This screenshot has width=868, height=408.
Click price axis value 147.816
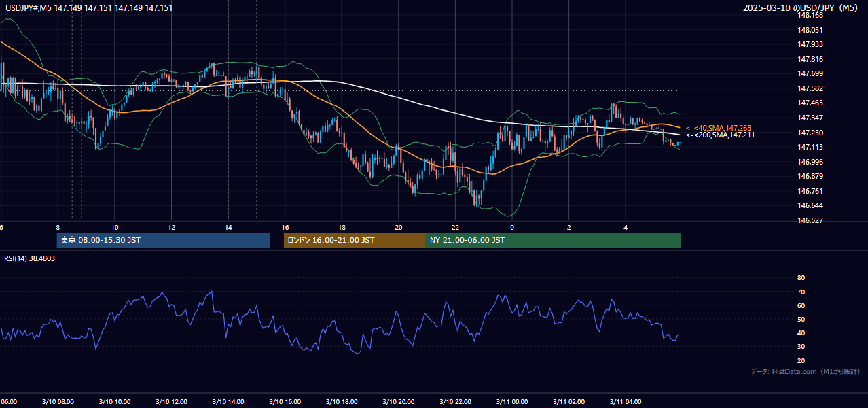coord(810,59)
